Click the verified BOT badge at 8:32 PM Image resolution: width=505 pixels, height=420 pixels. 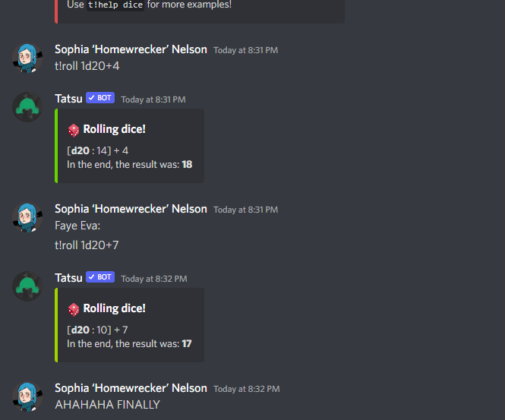pyautogui.click(x=100, y=277)
